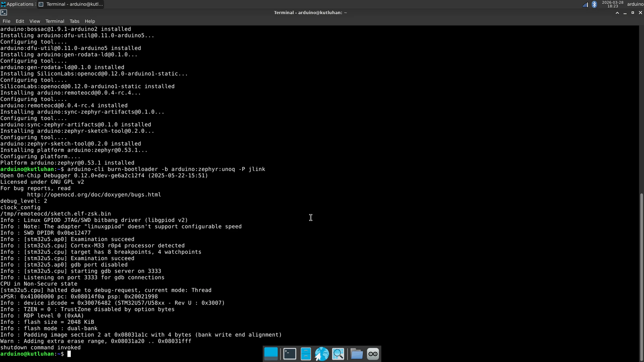Viewport: 644px width, 362px height.
Task: Click the date and time clock
Action: [613, 4]
